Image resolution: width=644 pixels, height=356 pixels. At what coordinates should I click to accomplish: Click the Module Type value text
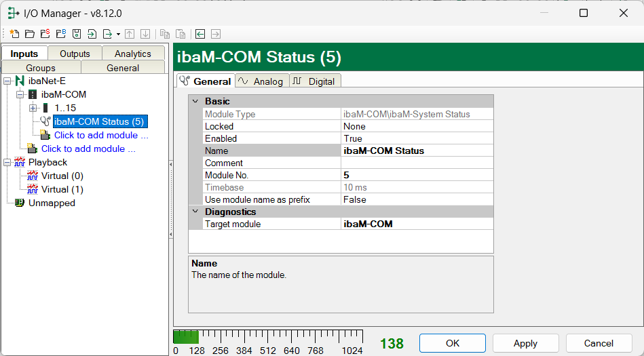click(x=406, y=114)
